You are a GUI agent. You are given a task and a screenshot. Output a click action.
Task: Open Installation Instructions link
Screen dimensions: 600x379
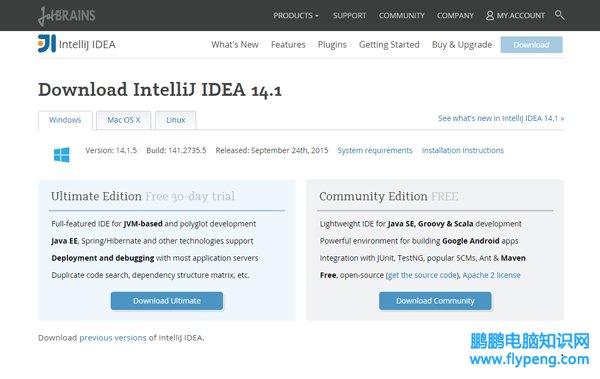click(463, 150)
